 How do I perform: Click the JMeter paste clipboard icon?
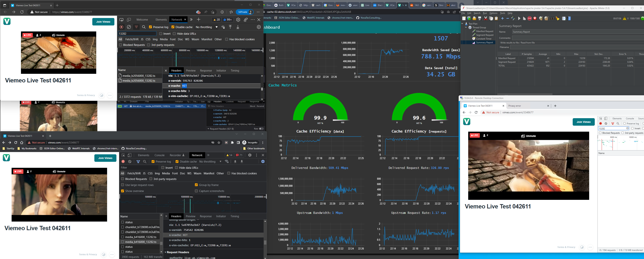496,19
